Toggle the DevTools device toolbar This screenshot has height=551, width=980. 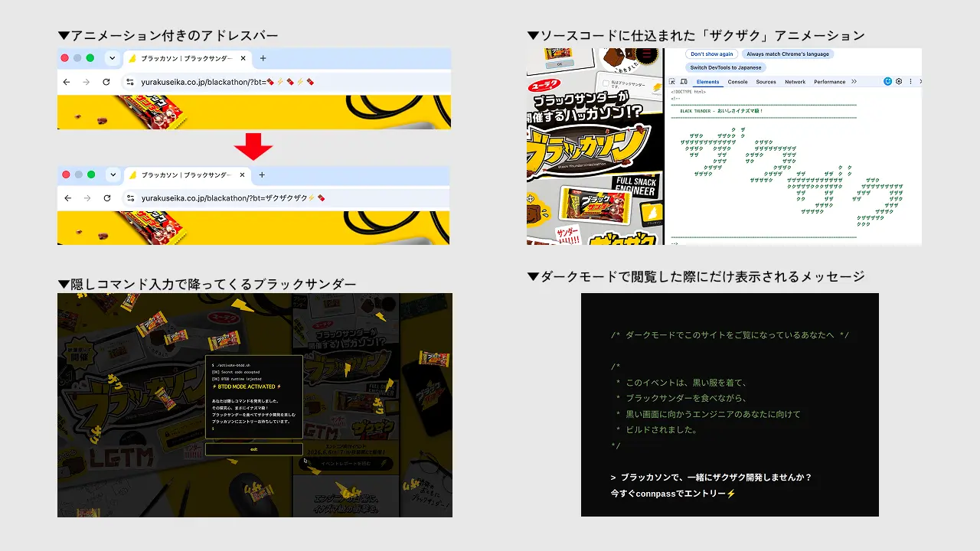pyautogui.click(x=682, y=82)
